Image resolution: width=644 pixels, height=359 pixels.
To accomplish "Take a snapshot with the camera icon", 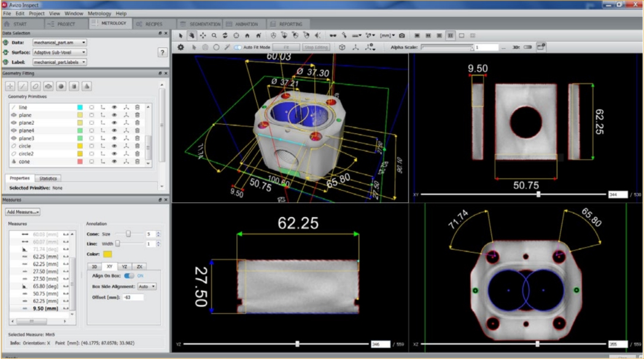I will (x=402, y=36).
